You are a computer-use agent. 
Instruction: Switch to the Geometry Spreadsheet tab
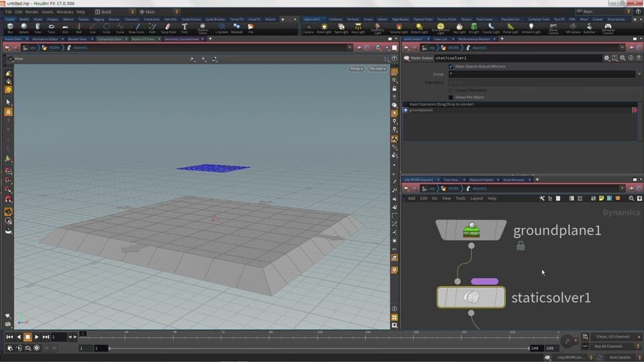[181, 39]
